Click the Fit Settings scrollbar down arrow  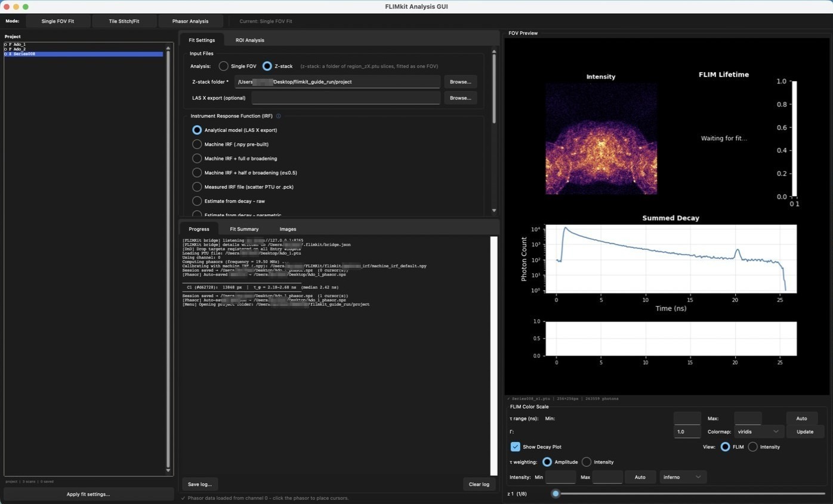(x=493, y=211)
